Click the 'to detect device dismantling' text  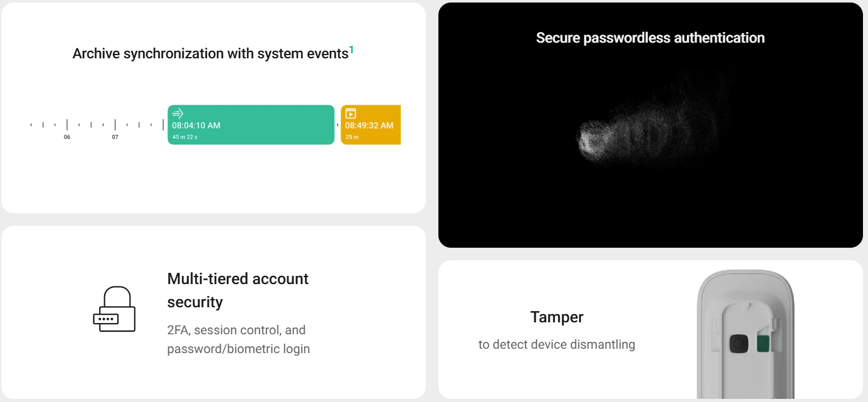pyautogui.click(x=557, y=344)
